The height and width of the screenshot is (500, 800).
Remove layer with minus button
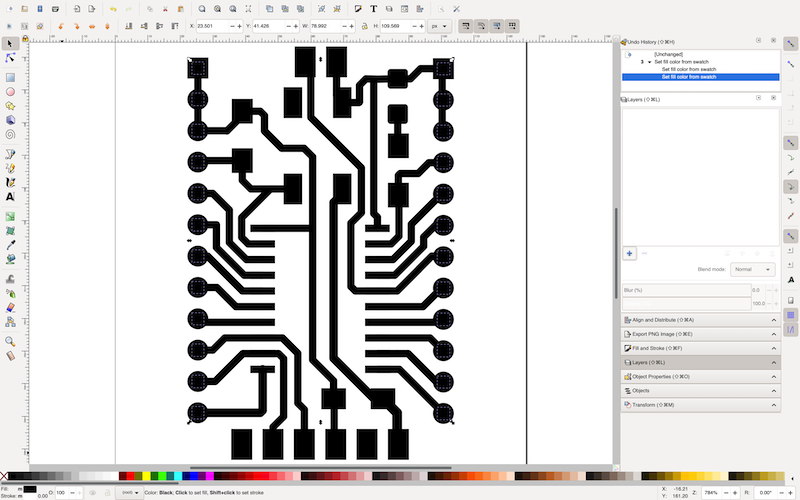[x=644, y=254]
